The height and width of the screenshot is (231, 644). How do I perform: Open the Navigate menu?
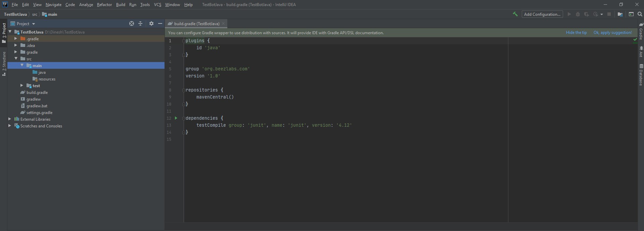[x=53, y=5]
